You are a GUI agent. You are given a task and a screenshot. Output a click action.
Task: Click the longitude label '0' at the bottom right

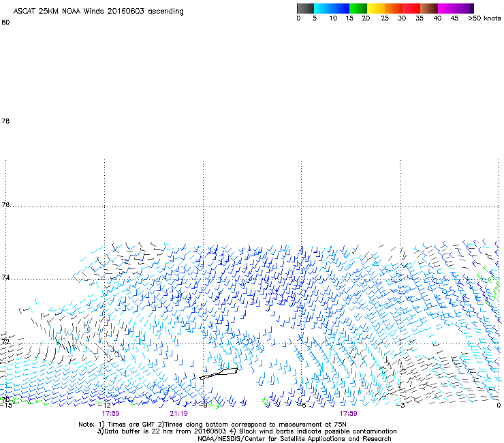point(499,406)
